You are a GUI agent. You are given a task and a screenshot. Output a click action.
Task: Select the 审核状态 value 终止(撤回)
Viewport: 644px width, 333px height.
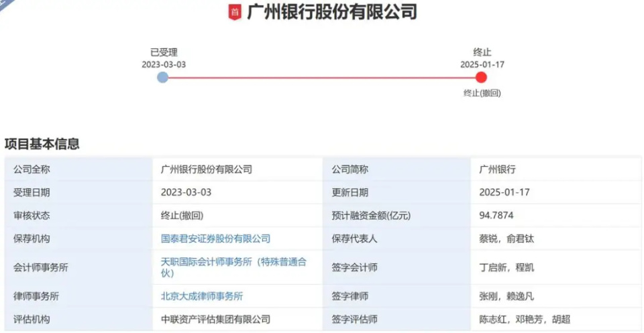click(x=182, y=215)
